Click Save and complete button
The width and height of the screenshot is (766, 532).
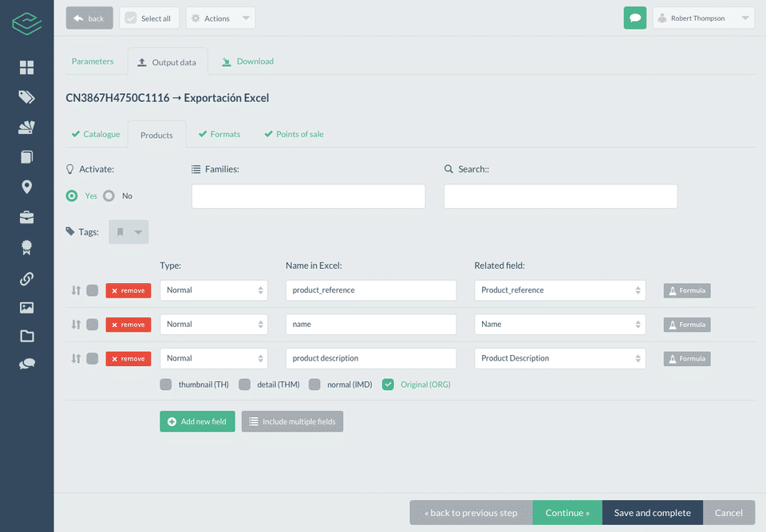point(652,513)
